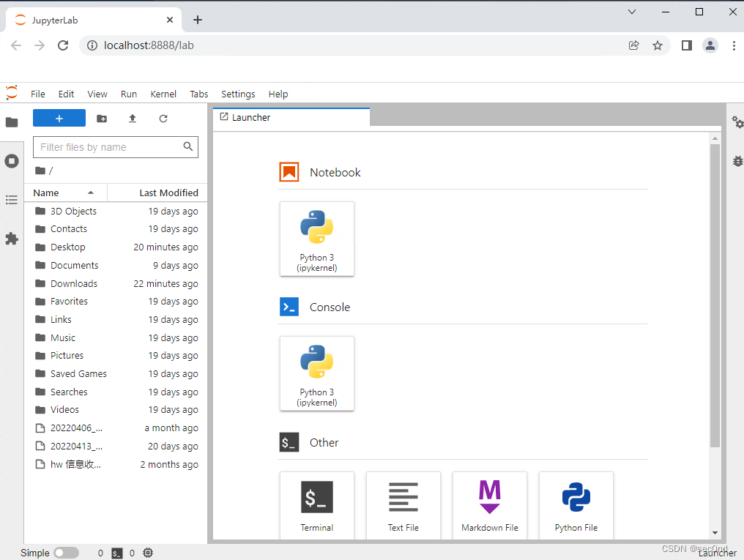The image size is (744, 560).
Task: Sort files by Name column header
Action: click(x=65, y=193)
